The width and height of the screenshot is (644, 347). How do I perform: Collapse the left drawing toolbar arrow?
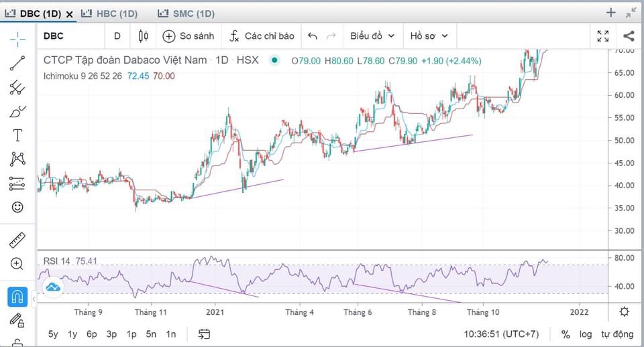tap(34, 299)
